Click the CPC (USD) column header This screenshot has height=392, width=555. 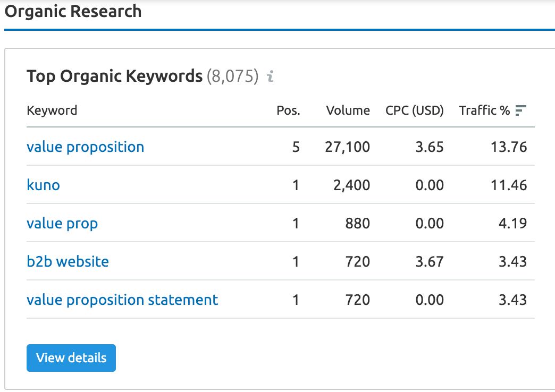point(415,110)
